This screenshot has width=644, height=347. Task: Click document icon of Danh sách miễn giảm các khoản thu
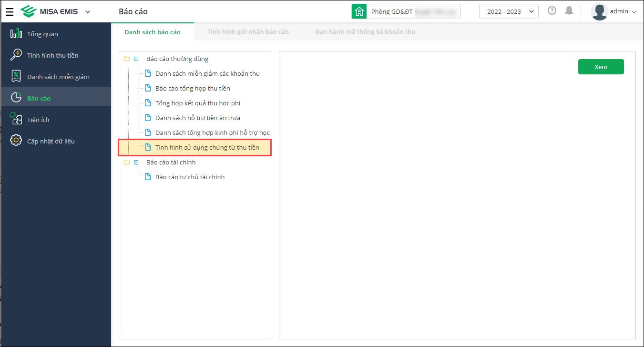147,73
